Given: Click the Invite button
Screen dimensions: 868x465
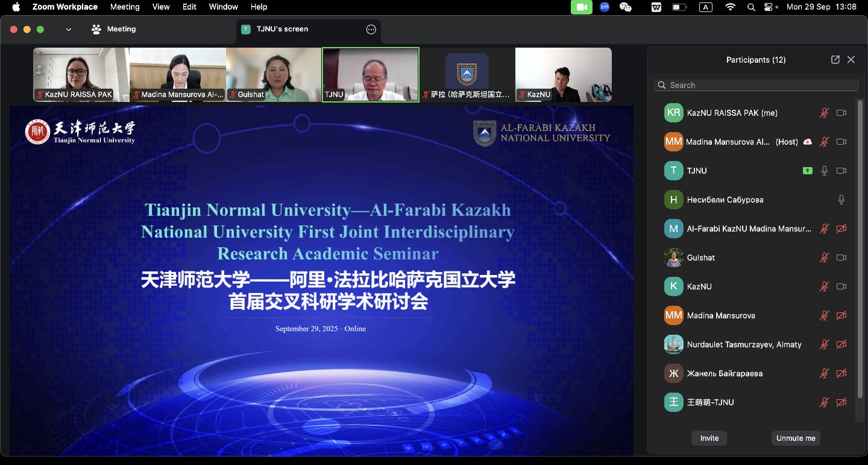Looking at the screenshot, I should pyautogui.click(x=709, y=438).
